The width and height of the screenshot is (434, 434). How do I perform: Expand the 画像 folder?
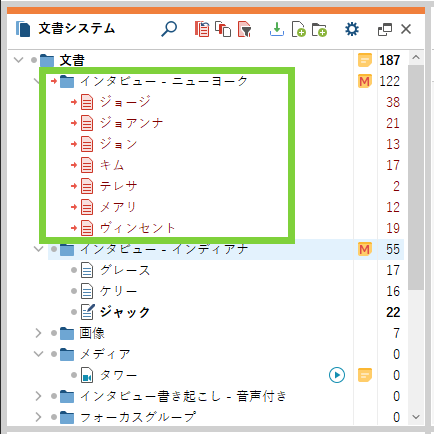click(x=38, y=333)
